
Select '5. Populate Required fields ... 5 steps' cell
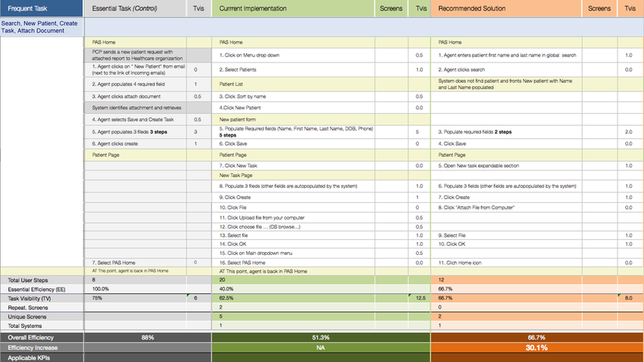[293, 132]
